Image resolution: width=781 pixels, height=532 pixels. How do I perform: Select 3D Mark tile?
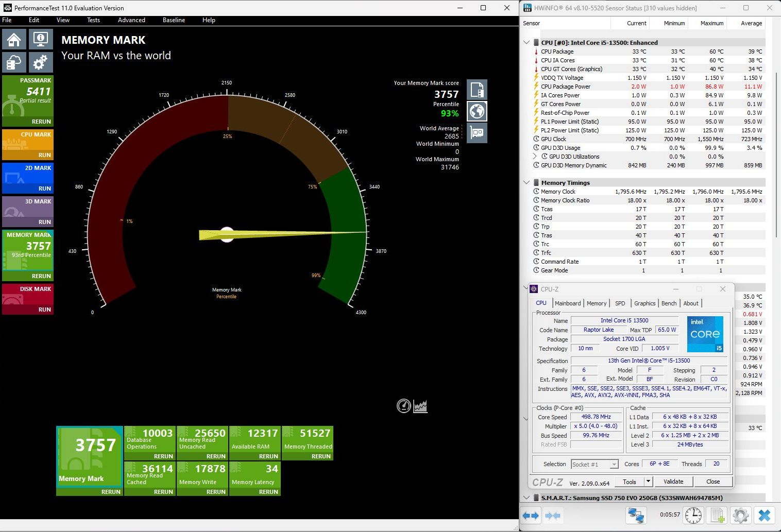(x=28, y=212)
